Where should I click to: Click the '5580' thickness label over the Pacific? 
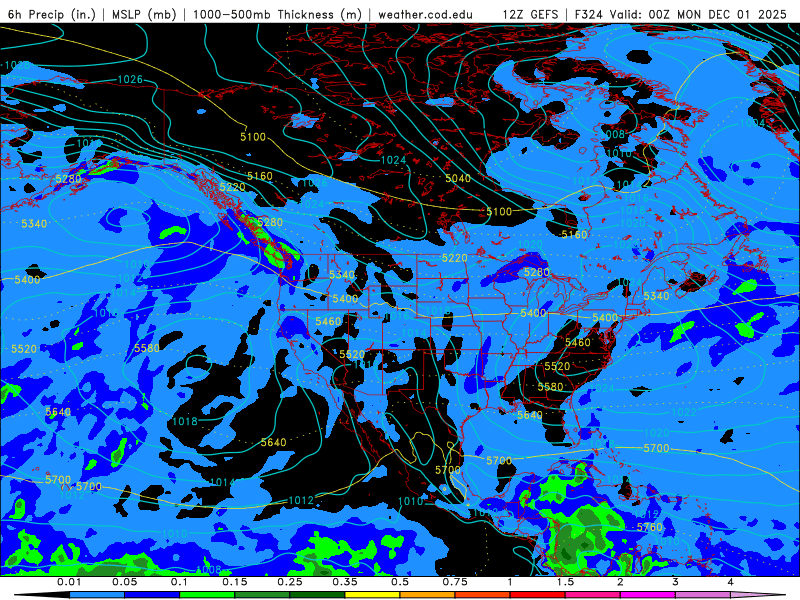[147, 348]
